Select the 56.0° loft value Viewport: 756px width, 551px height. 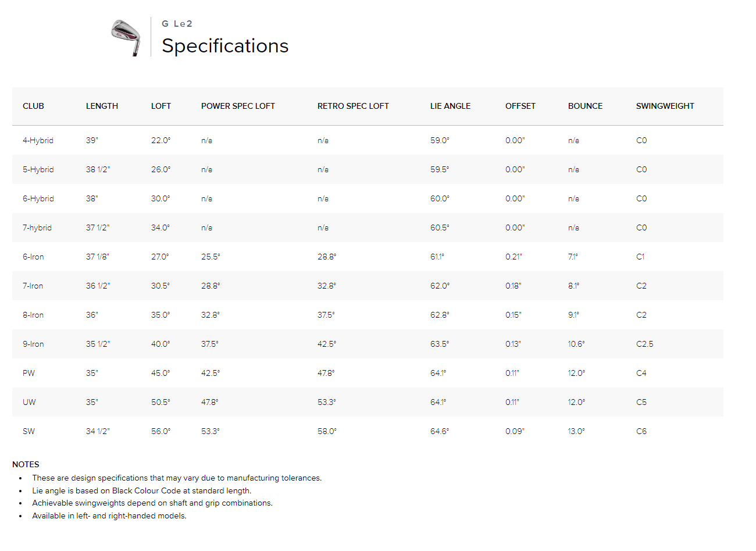tap(161, 431)
